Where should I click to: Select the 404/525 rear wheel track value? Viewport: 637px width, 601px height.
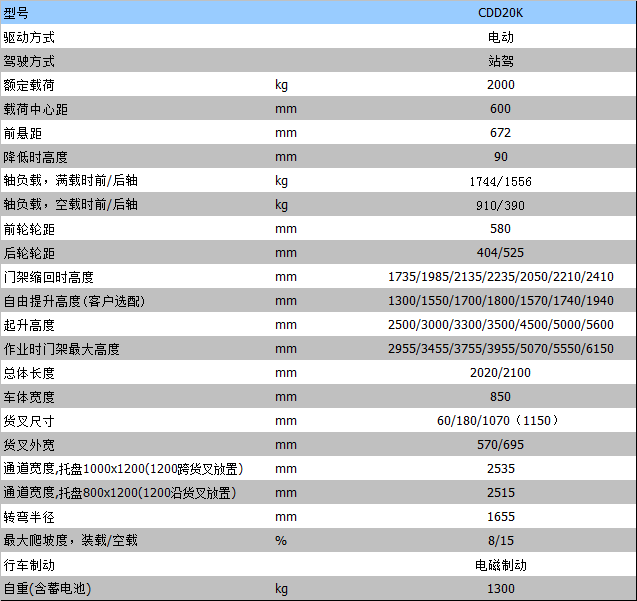500,253
